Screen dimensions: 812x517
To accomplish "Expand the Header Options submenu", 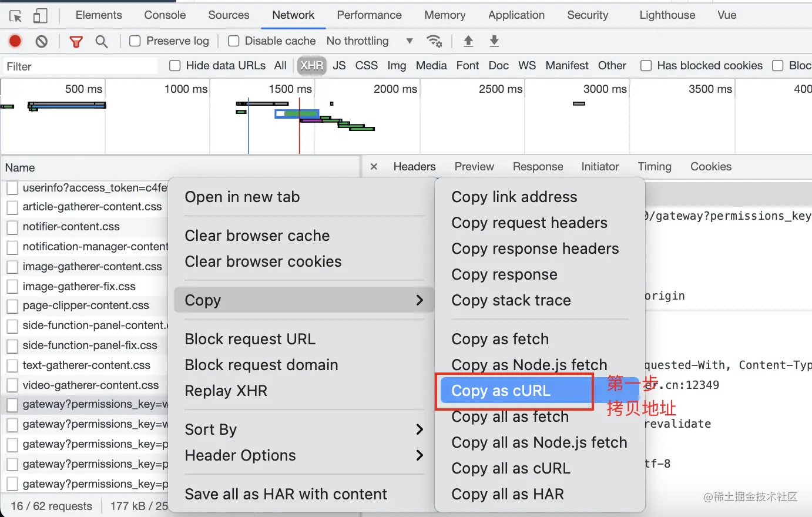I will click(304, 455).
